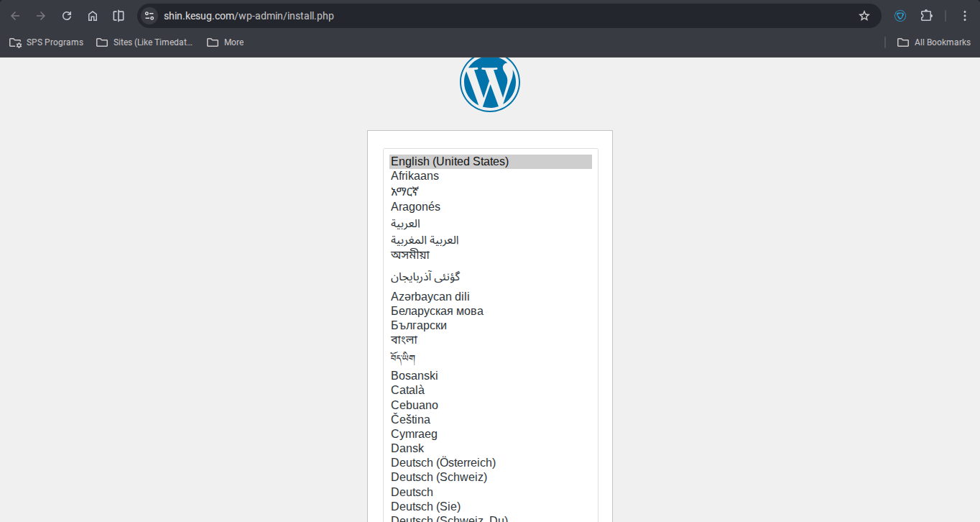Open the Sites (Like Timedat... folder

(144, 42)
